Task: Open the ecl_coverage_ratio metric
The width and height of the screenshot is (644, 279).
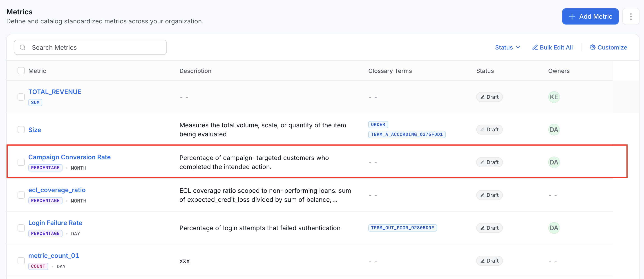Action: [57, 190]
